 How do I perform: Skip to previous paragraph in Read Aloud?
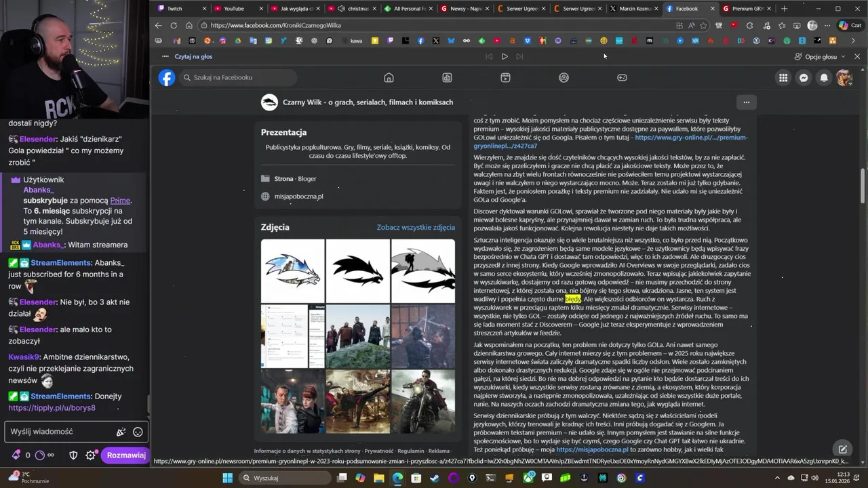pos(488,56)
